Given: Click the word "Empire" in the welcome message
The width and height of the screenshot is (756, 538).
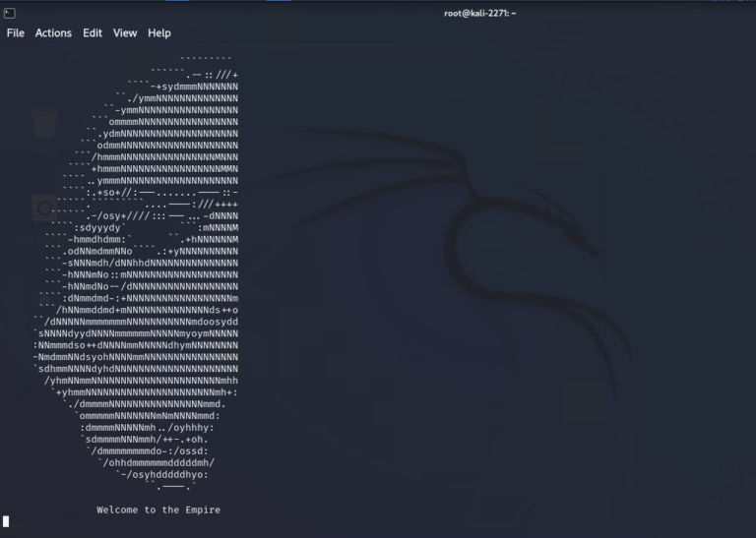Looking at the screenshot, I should 203,509.
